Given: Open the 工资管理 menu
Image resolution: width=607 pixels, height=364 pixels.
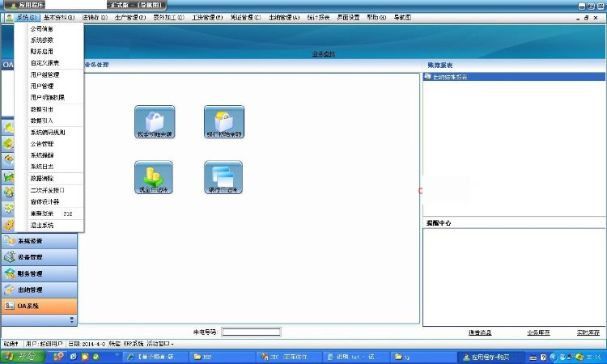Looking at the screenshot, I should click(207, 18).
